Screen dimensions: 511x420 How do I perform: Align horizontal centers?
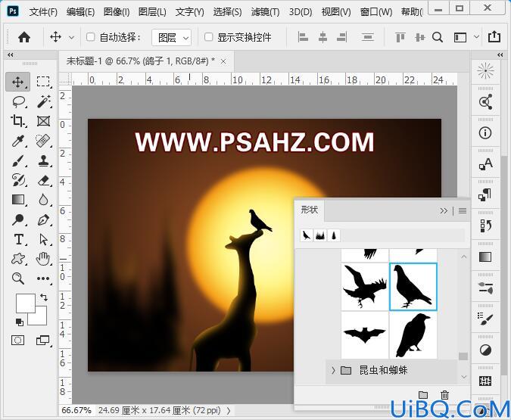coord(322,37)
